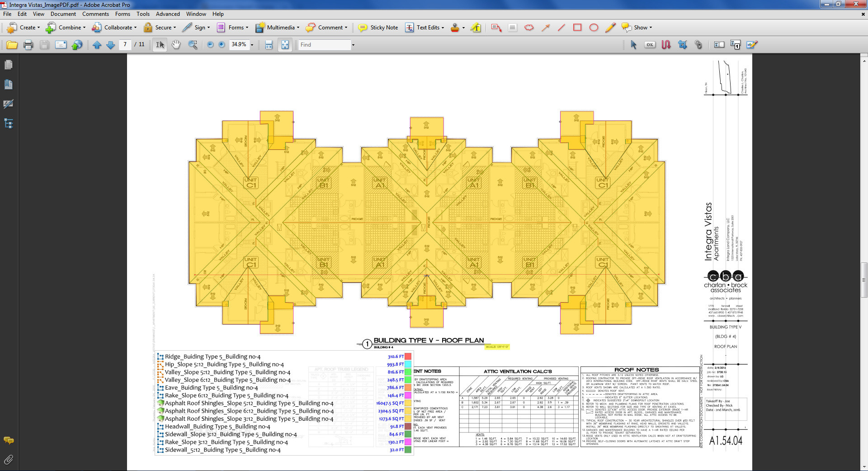Select the Crop tool
The height and width of the screenshot is (471, 868).
pyautogui.click(x=682, y=45)
